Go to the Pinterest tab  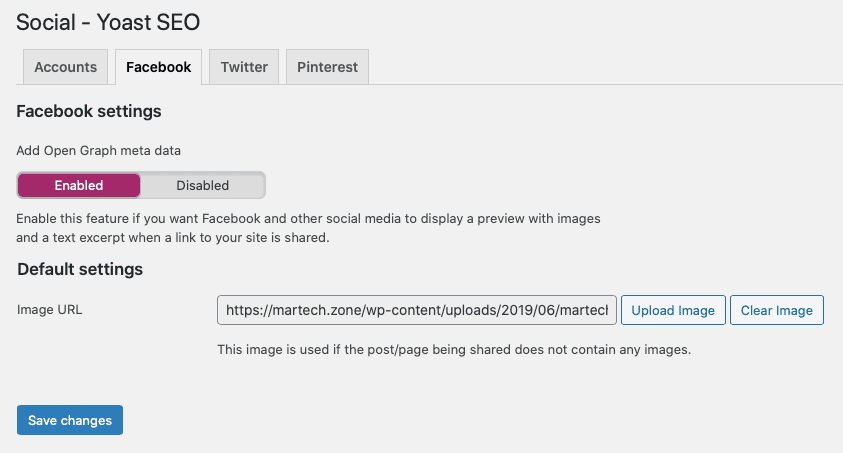tap(327, 67)
